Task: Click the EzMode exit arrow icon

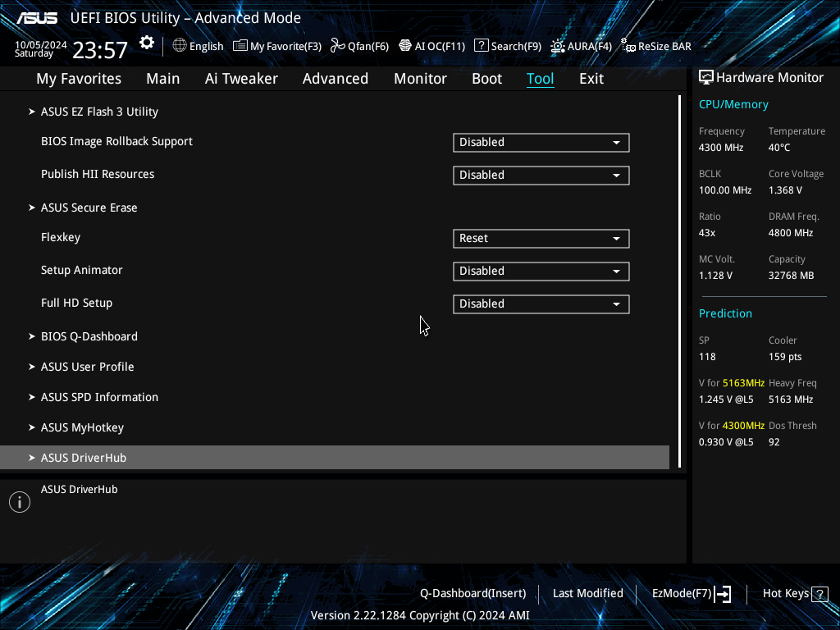Action: [x=723, y=594]
